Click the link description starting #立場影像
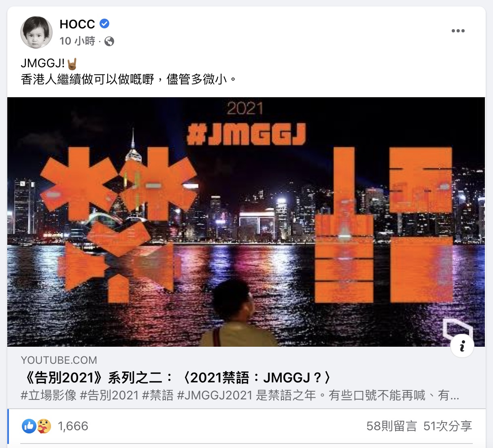The height and width of the screenshot is (448, 493). pos(240,395)
